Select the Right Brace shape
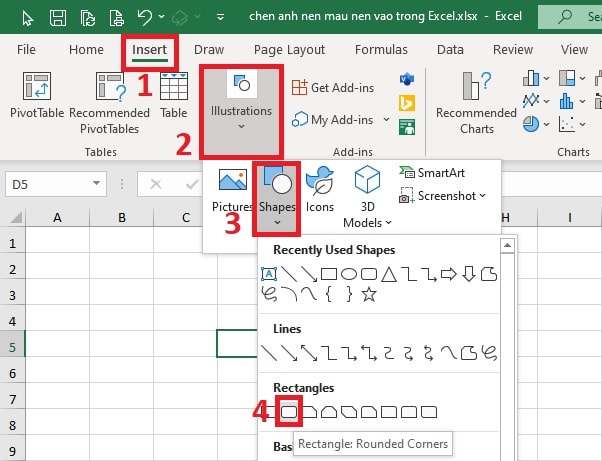602x461 pixels. (x=349, y=294)
